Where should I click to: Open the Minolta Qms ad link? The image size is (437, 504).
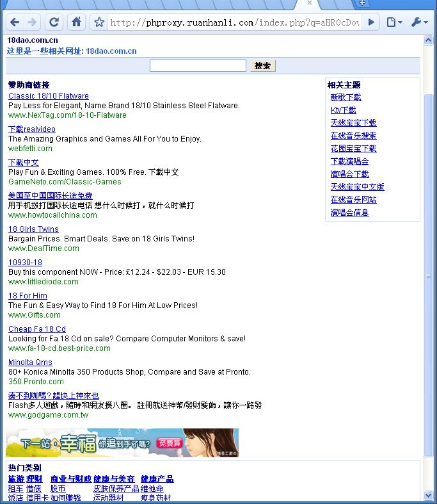tap(30, 362)
